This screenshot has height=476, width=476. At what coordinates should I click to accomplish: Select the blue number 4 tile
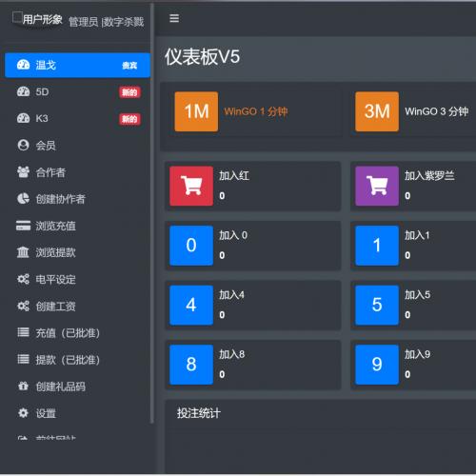coord(191,305)
